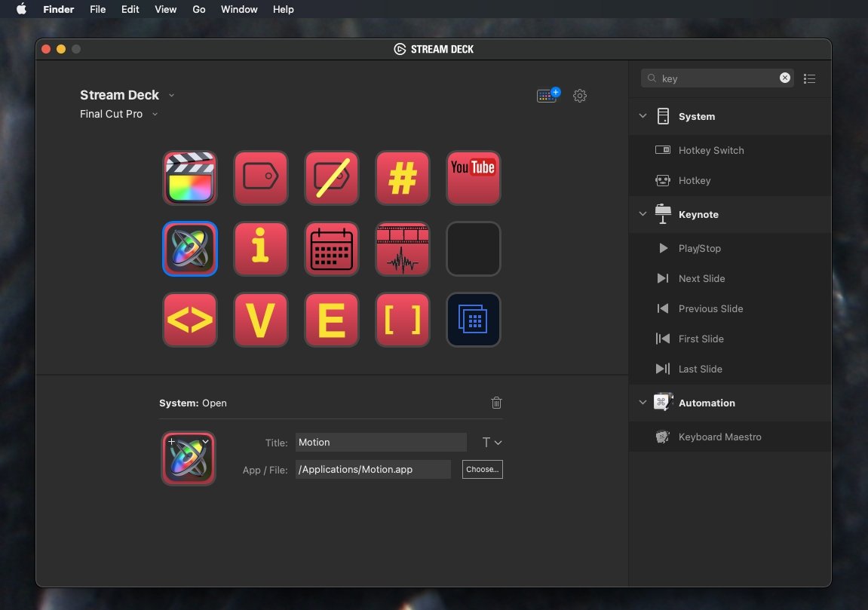The height and width of the screenshot is (610, 868).
Task: Focus the actions search field
Action: [x=717, y=78]
